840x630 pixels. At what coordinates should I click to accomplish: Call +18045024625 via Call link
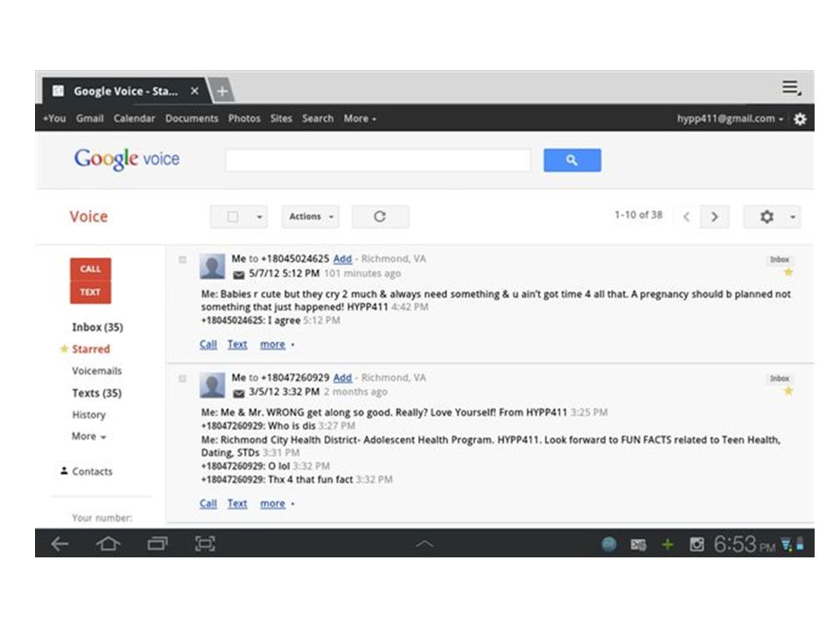208,345
